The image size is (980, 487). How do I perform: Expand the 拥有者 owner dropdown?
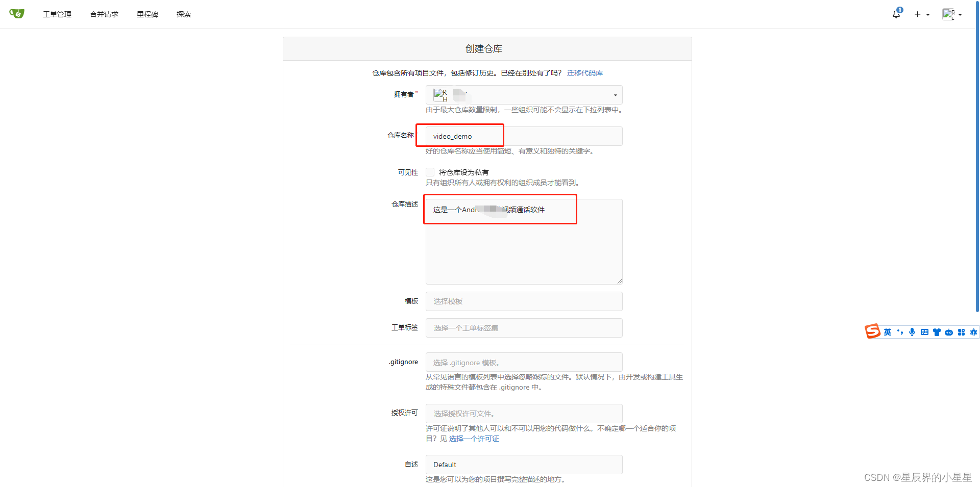pos(615,95)
